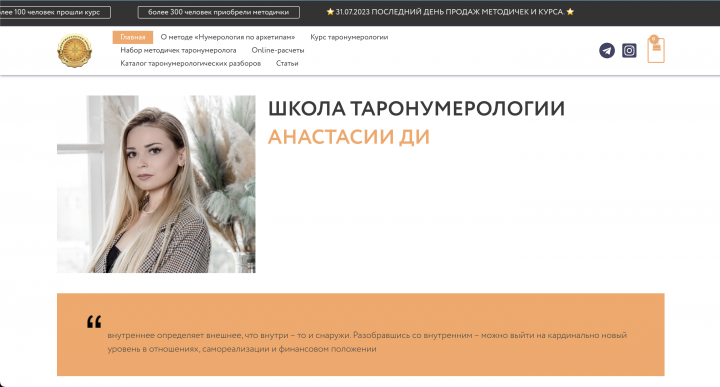Click the '100 человек прошли курс' badge
Image resolution: width=720 pixels, height=387 pixels.
click(x=55, y=12)
